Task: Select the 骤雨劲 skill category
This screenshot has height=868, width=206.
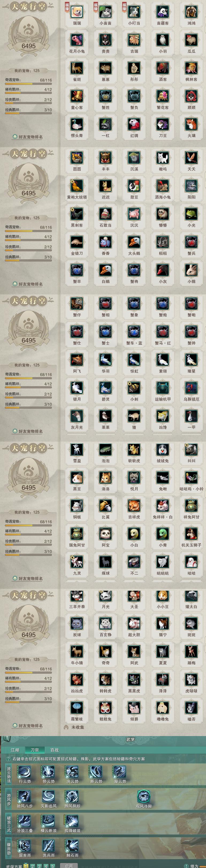Action: click(9, 845)
